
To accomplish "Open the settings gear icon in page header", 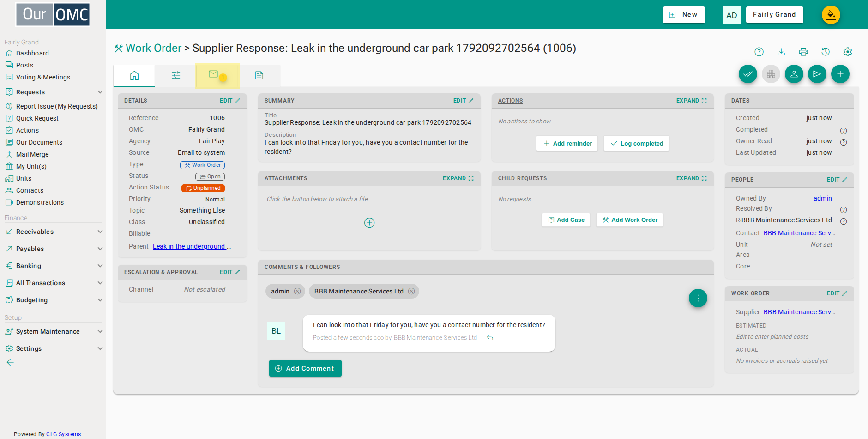I will click(x=848, y=52).
